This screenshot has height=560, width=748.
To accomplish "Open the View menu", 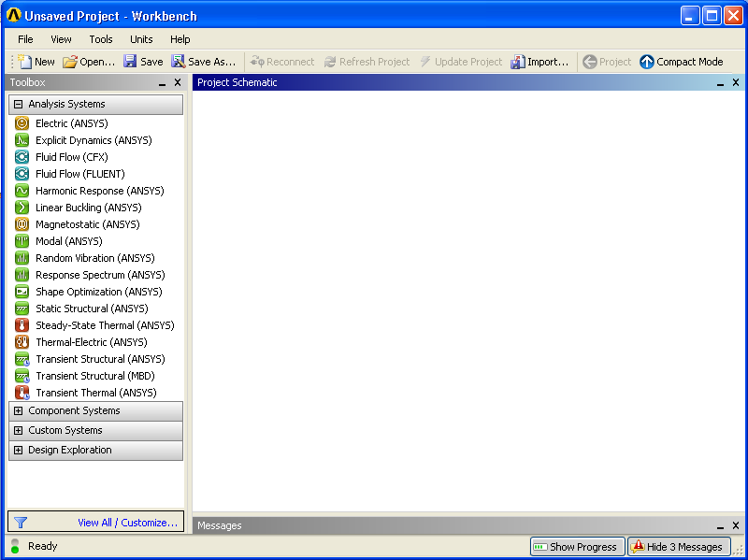I will coord(61,39).
